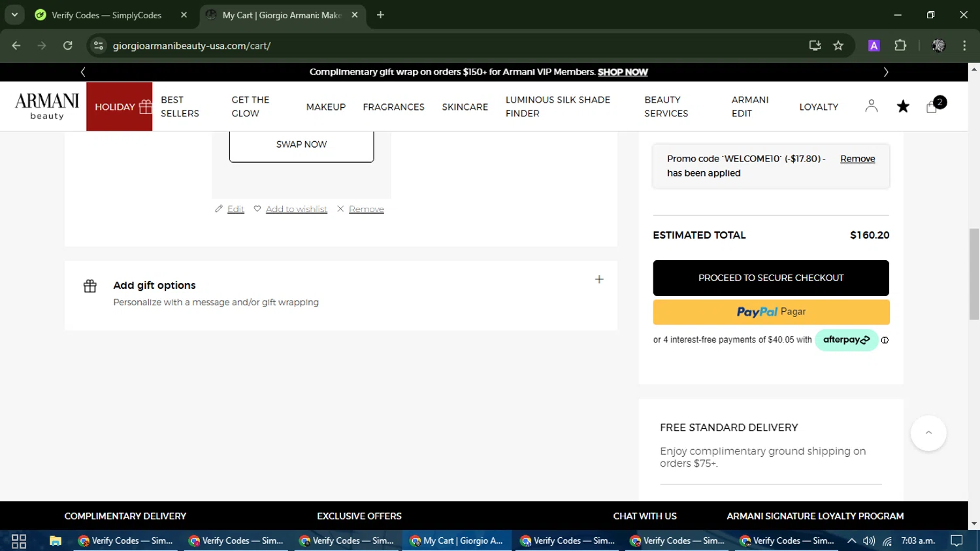Open LUMINOUS SILK SHADE FINDER
980x551 pixels.
558,107
